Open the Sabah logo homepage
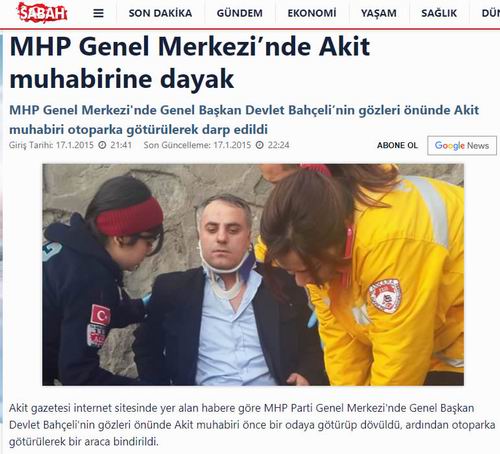 tap(42, 12)
